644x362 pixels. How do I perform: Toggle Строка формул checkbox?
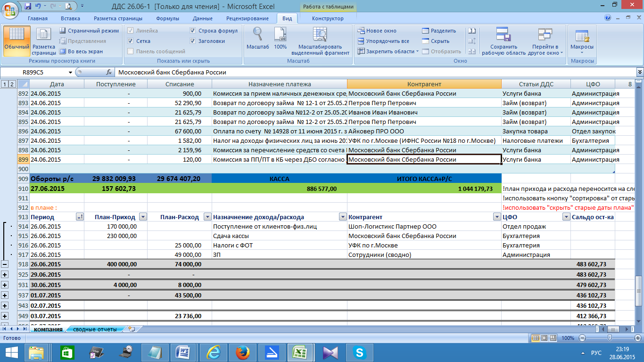pyautogui.click(x=193, y=31)
